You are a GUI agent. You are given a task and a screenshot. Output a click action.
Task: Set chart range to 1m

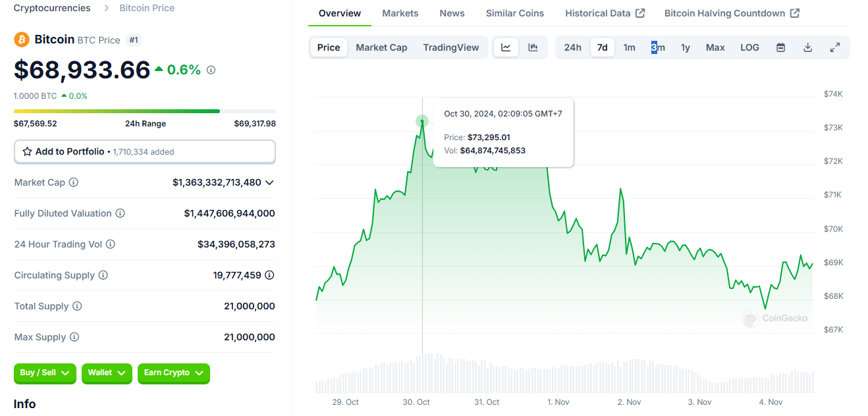click(630, 47)
